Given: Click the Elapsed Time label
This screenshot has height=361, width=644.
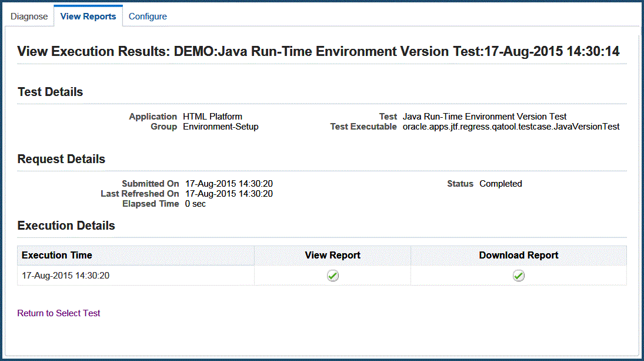Looking at the screenshot, I should click(151, 204).
